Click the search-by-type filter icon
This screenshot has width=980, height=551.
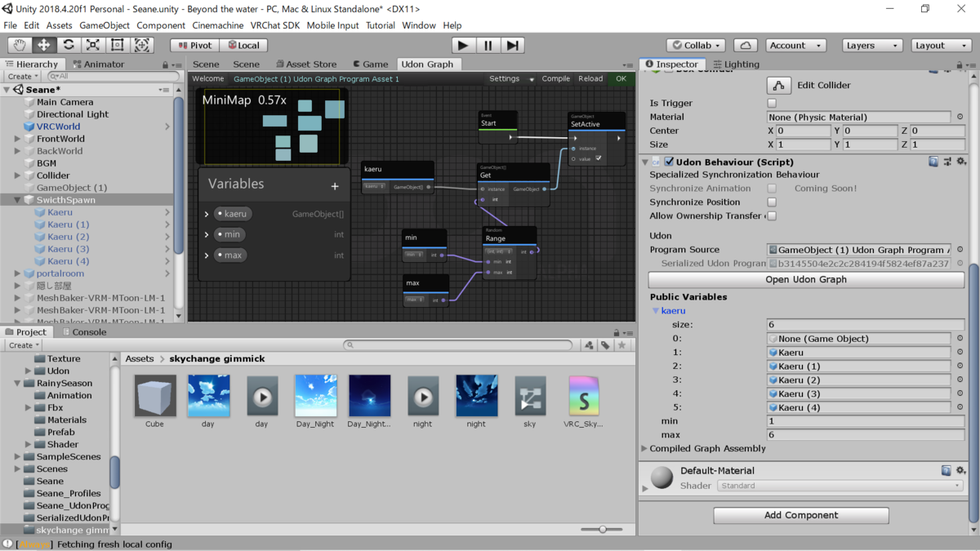(x=589, y=345)
